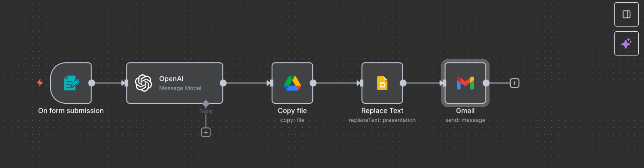Viewport: 644px width, 168px height.
Task: Click the Copy file output connector
Action: point(313,83)
